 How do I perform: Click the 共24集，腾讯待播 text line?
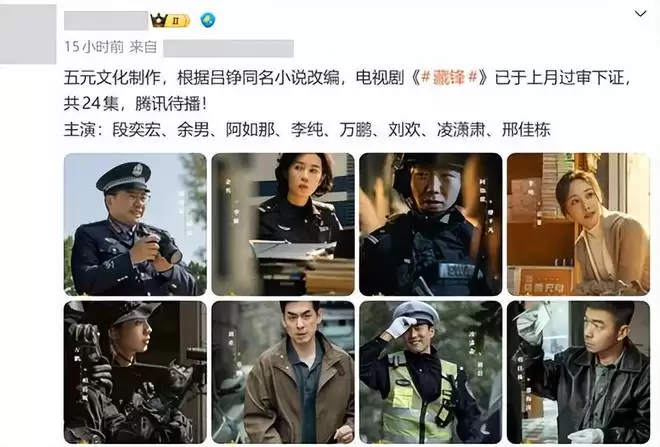pos(136,104)
